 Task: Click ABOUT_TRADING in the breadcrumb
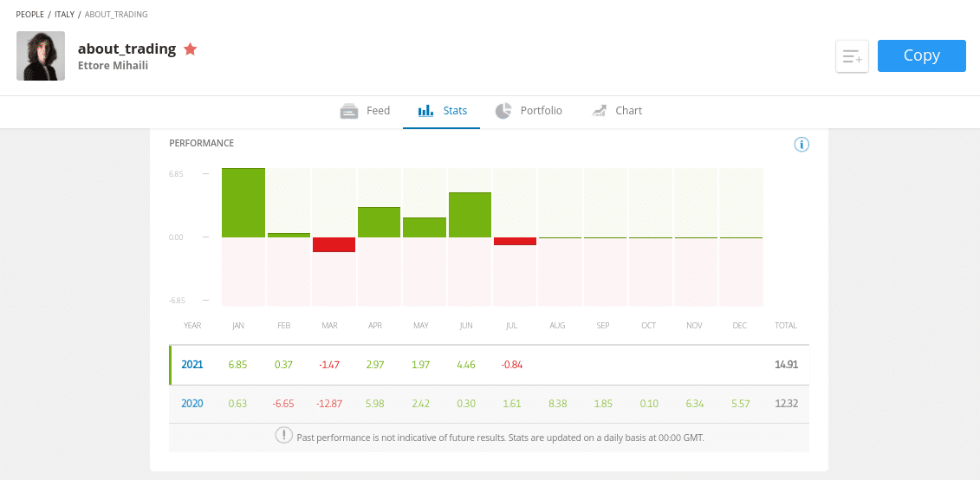[x=116, y=15]
